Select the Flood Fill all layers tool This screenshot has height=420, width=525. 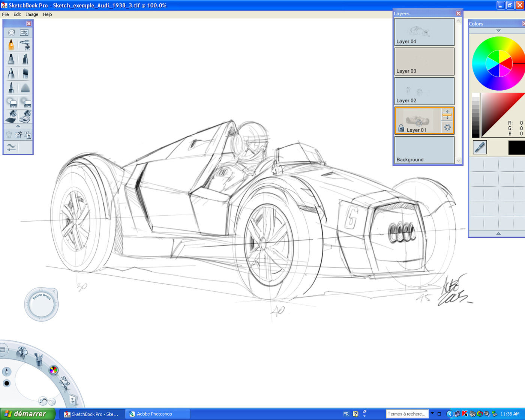[25, 116]
